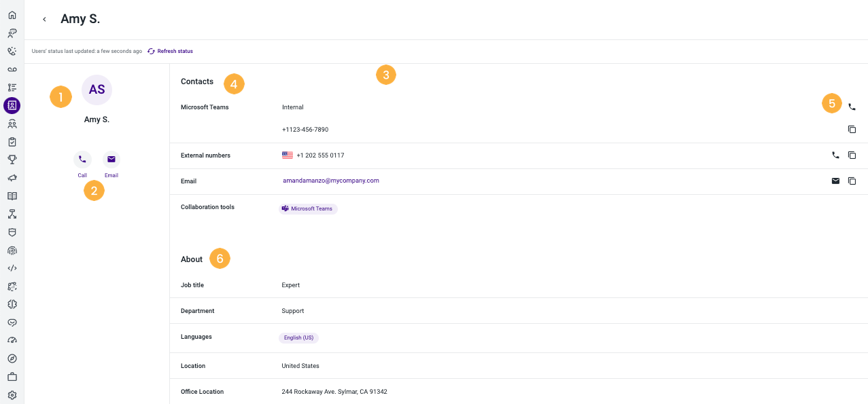Open the puzzle piece icon in sidebar
Viewport: 868px width, 404px height.
tap(12, 287)
